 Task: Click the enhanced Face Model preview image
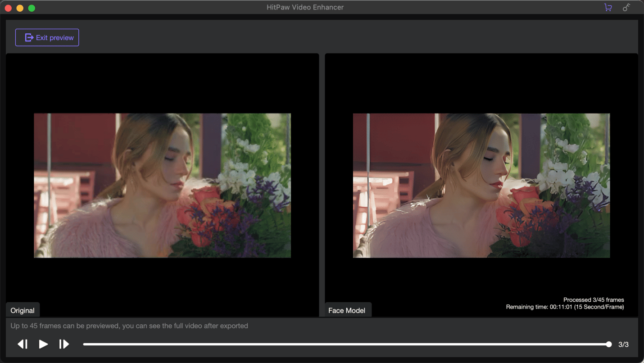481,186
